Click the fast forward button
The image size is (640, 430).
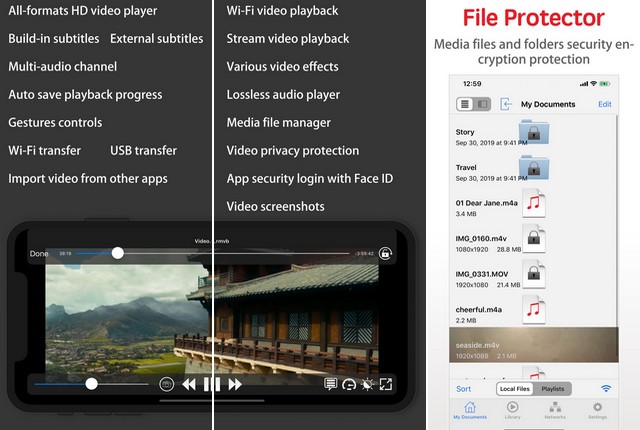coord(235,384)
